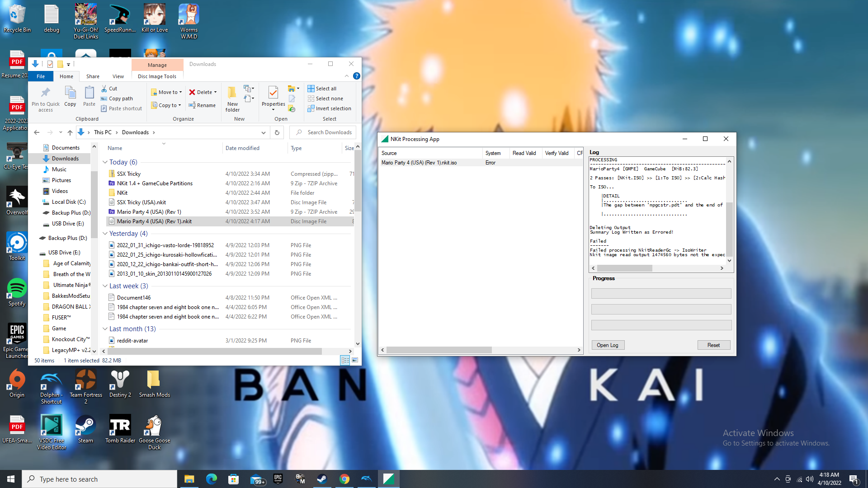
Task: Click the Copy ribbon icon
Action: (x=70, y=96)
